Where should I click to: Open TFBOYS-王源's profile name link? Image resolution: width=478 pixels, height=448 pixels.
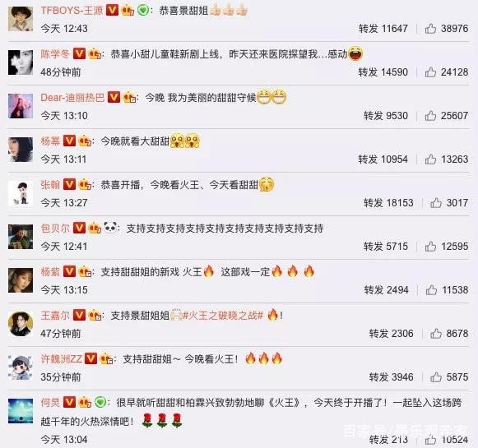tap(72, 11)
